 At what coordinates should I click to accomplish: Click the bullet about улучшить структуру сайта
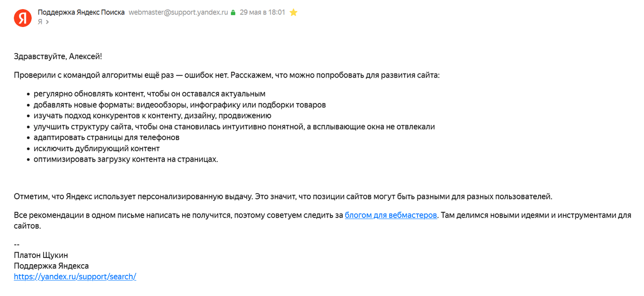(x=234, y=127)
